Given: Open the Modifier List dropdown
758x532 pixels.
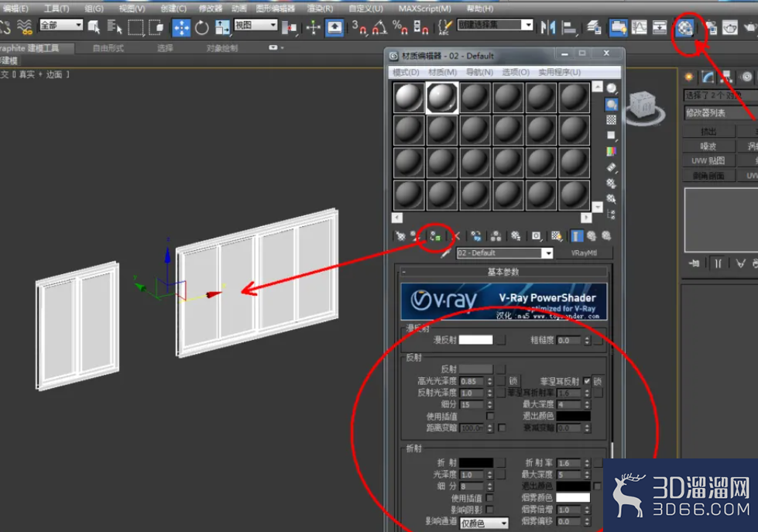Looking at the screenshot, I should click(720, 113).
